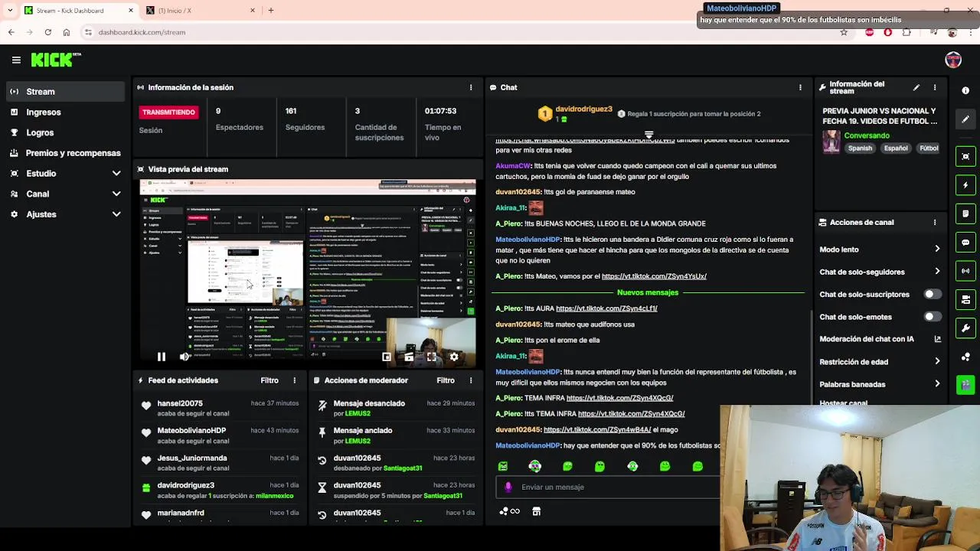Click the wrench icon in right toolbar

965,328
